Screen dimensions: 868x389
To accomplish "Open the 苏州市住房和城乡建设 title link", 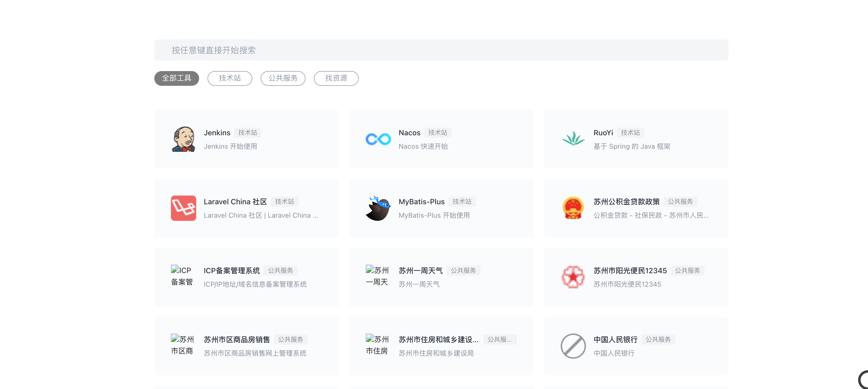I will 438,340.
